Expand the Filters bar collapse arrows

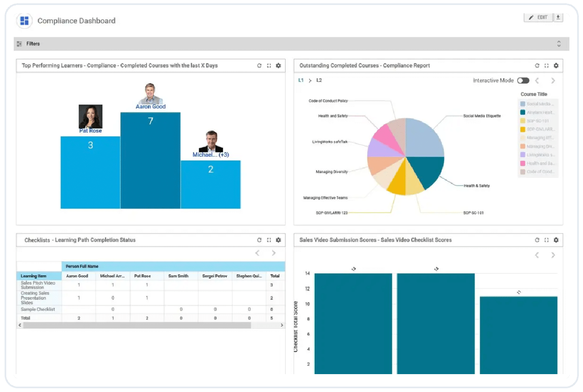tap(559, 44)
